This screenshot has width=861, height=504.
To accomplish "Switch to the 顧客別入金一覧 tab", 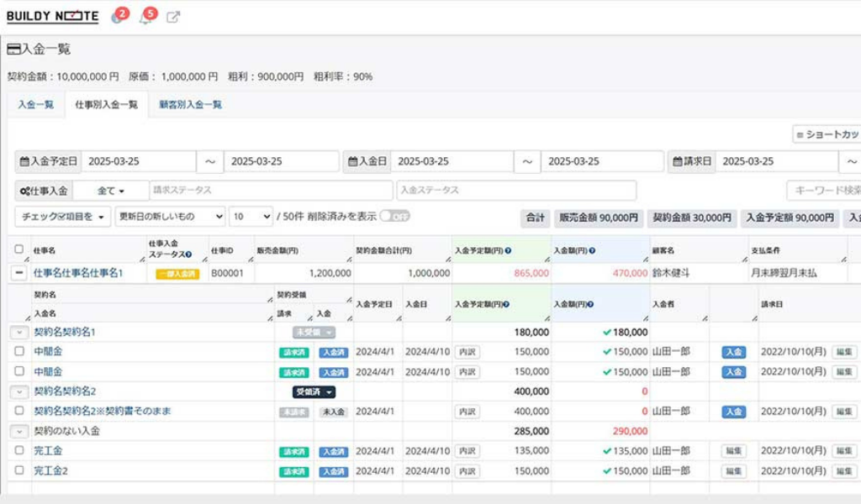I will click(x=191, y=105).
